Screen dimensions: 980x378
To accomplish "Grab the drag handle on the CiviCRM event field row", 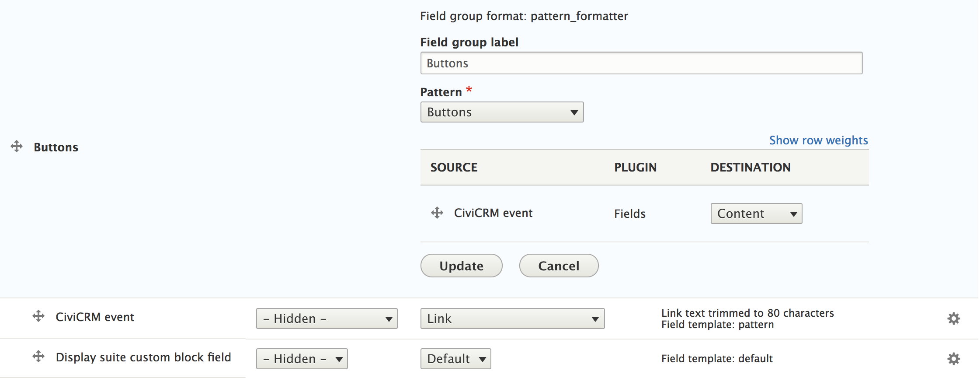I will (39, 317).
